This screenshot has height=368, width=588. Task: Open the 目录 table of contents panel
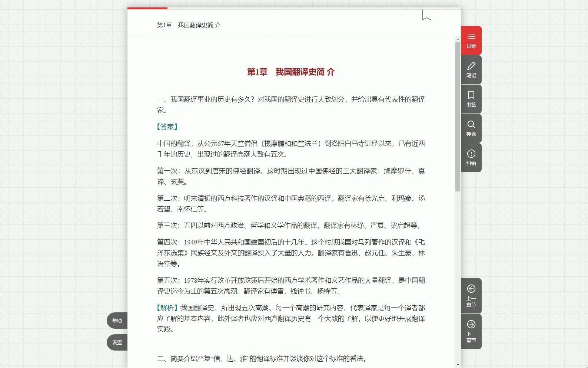471,40
